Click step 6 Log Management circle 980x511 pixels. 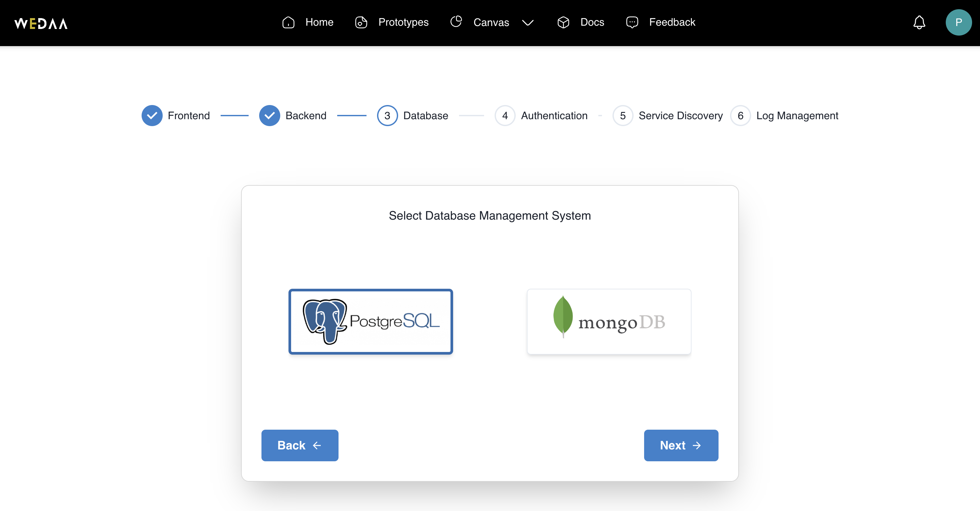[x=740, y=116]
